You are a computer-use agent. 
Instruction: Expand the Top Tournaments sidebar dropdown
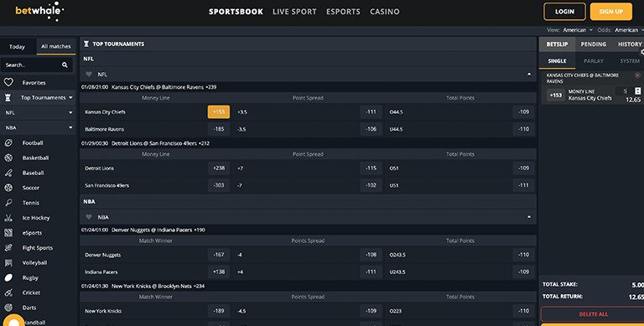70,98
